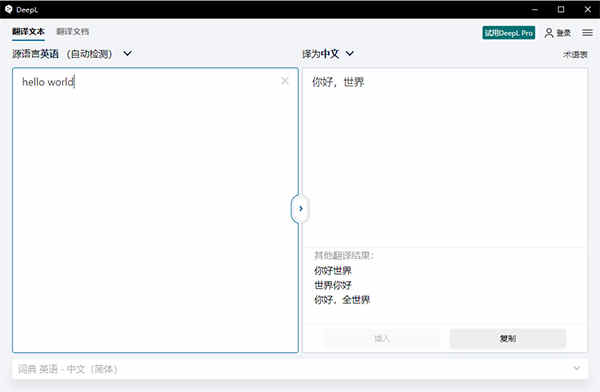Focus the hello world source text field

(155, 210)
